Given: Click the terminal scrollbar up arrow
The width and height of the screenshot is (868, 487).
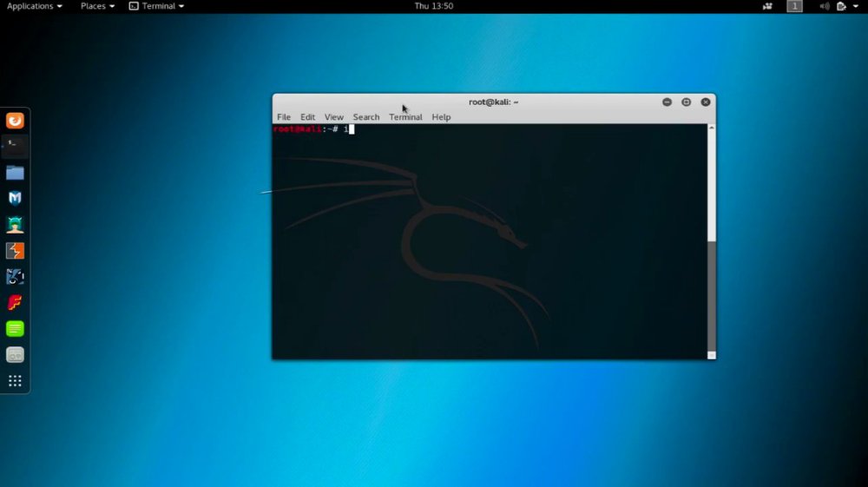Looking at the screenshot, I should coord(712,128).
